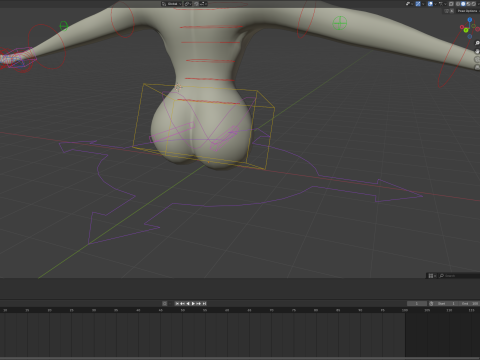The image size is (480, 360).
Task: Open the display mode dropdown beside Search
Action: [x=432, y=276]
